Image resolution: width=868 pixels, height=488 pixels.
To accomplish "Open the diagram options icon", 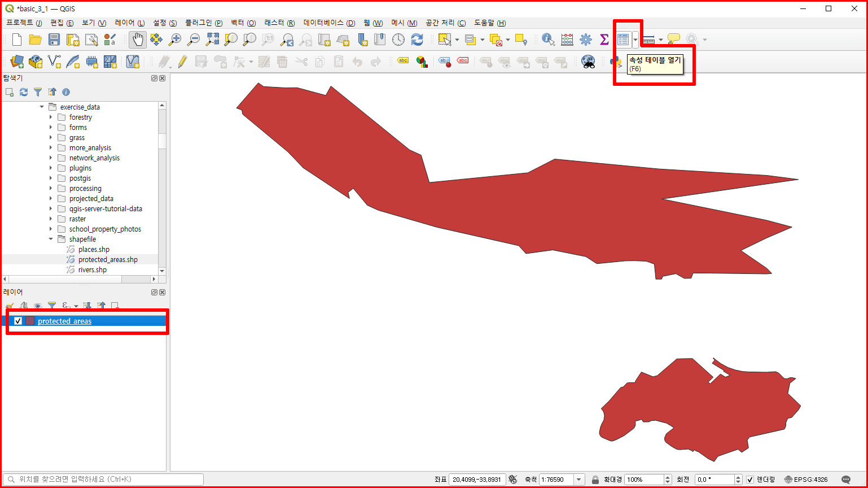I will click(x=422, y=62).
